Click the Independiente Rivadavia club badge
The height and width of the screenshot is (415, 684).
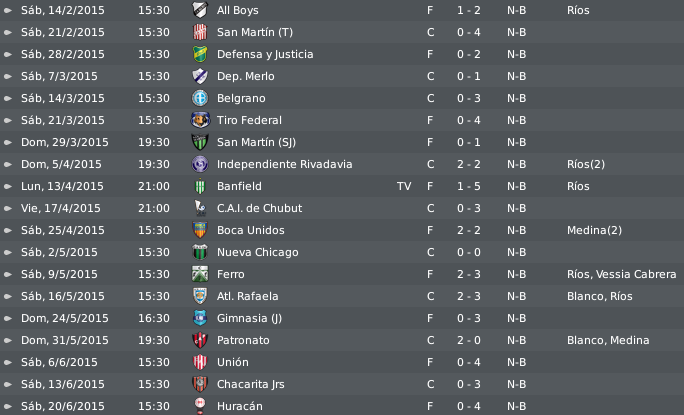point(200,164)
